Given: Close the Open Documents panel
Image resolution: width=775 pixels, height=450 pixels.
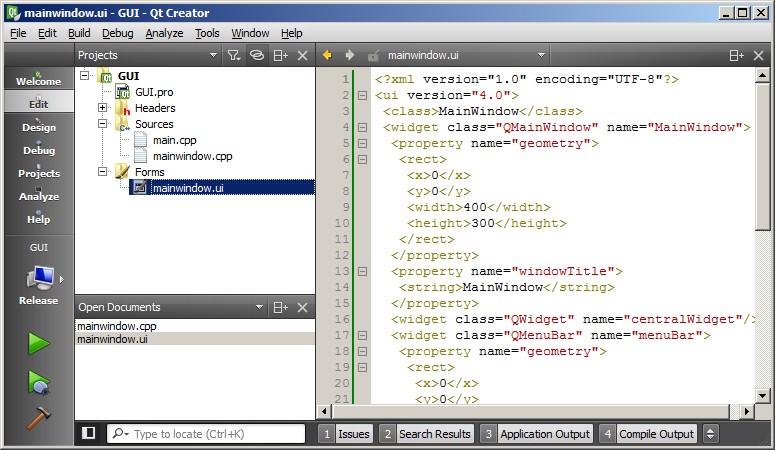Looking at the screenshot, I should pos(302,308).
